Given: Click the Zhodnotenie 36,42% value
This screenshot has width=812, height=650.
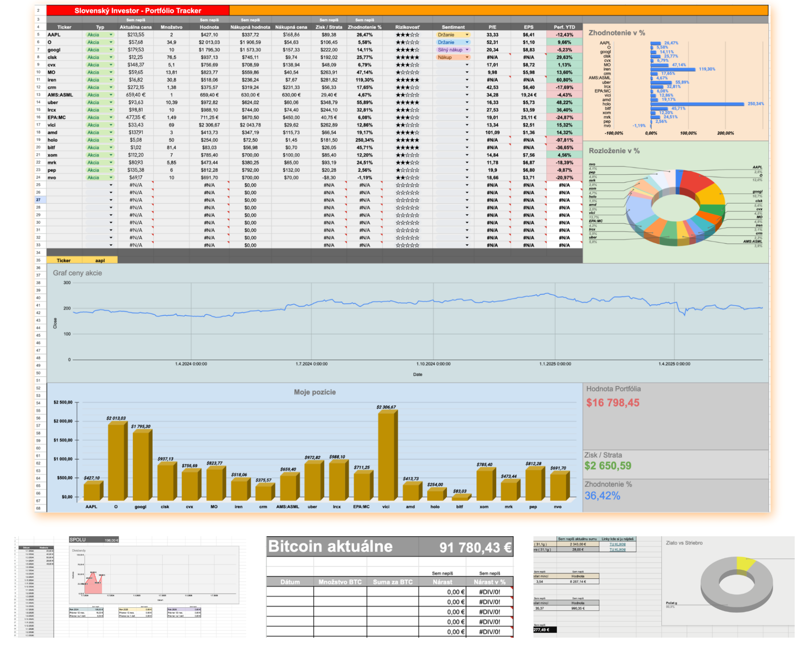Looking at the screenshot, I should click(602, 496).
